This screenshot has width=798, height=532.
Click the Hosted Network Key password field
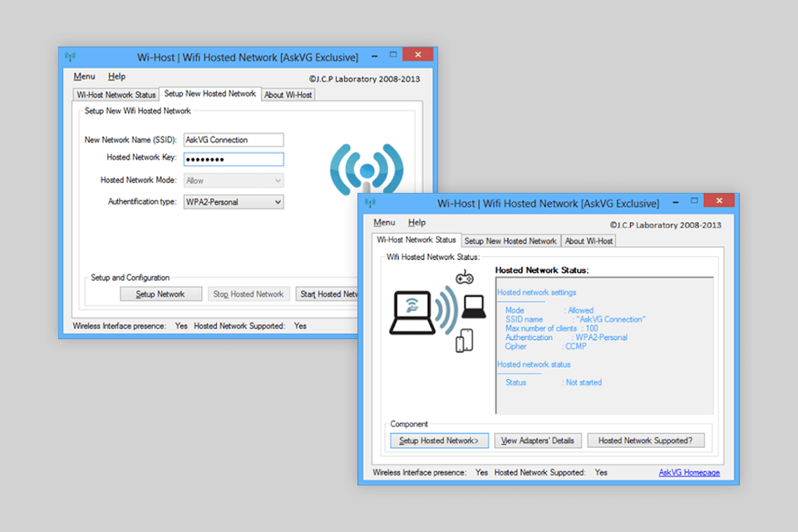tap(234, 160)
